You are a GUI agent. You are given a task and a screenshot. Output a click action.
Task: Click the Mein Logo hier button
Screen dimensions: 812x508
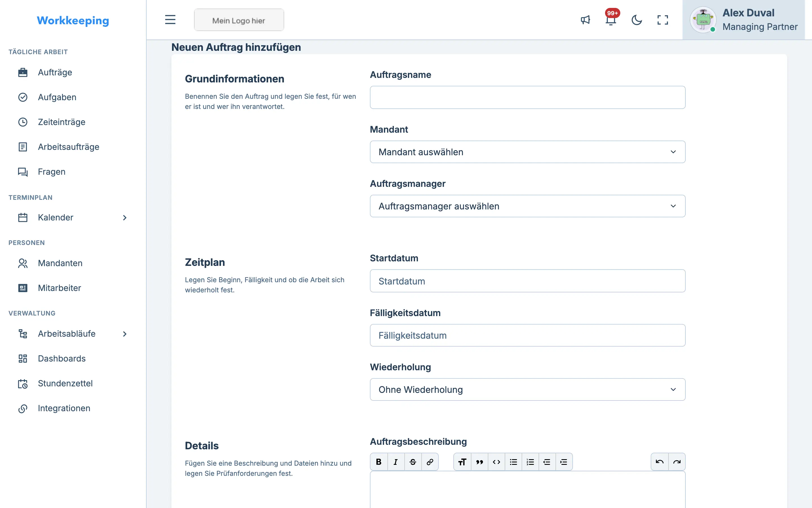click(239, 20)
